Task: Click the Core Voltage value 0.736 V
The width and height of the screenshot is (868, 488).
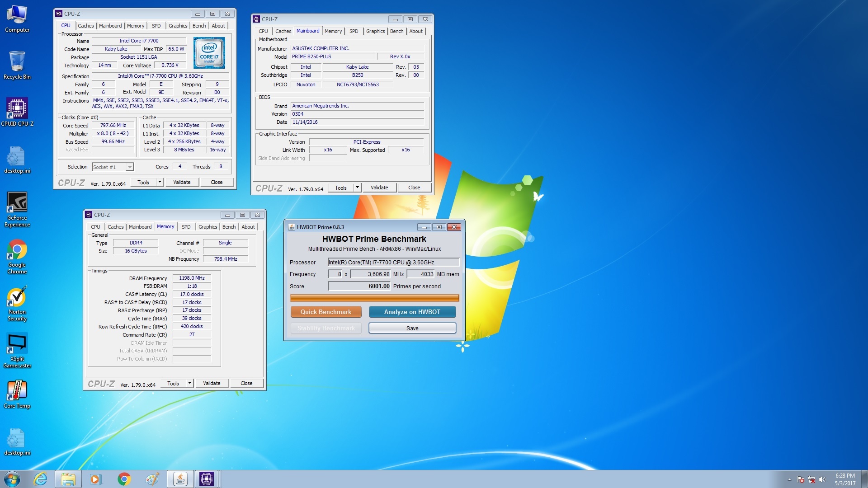Action: point(170,65)
